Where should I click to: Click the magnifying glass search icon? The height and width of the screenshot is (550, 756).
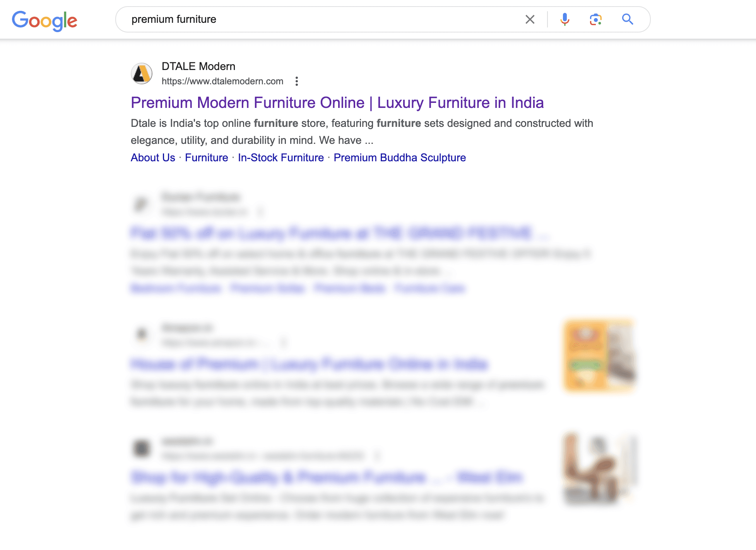click(x=627, y=19)
